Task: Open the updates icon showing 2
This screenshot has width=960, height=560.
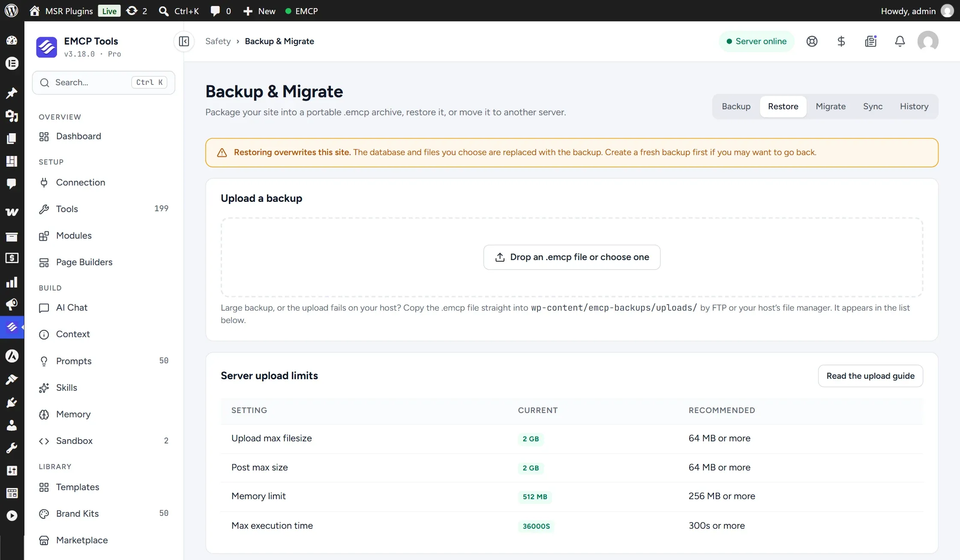Action: [x=137, y=11]
